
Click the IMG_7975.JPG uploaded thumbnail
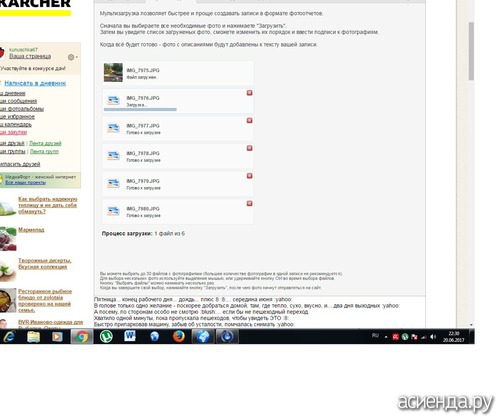113,72
